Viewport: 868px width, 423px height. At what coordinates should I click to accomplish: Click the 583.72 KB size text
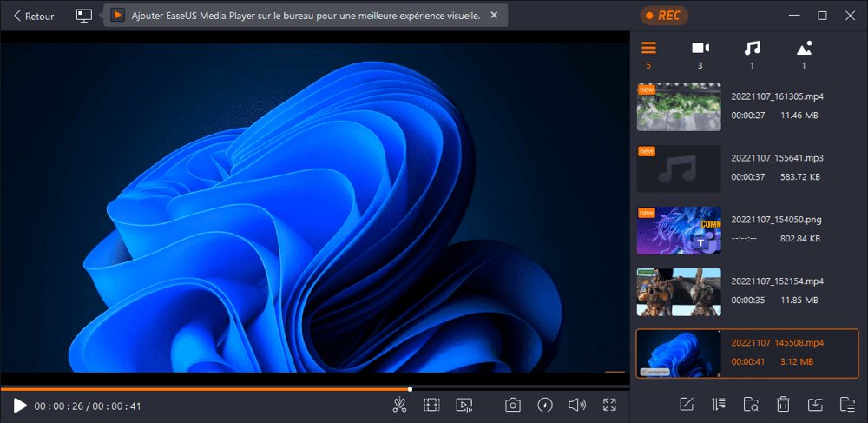[x=800, y=177]
